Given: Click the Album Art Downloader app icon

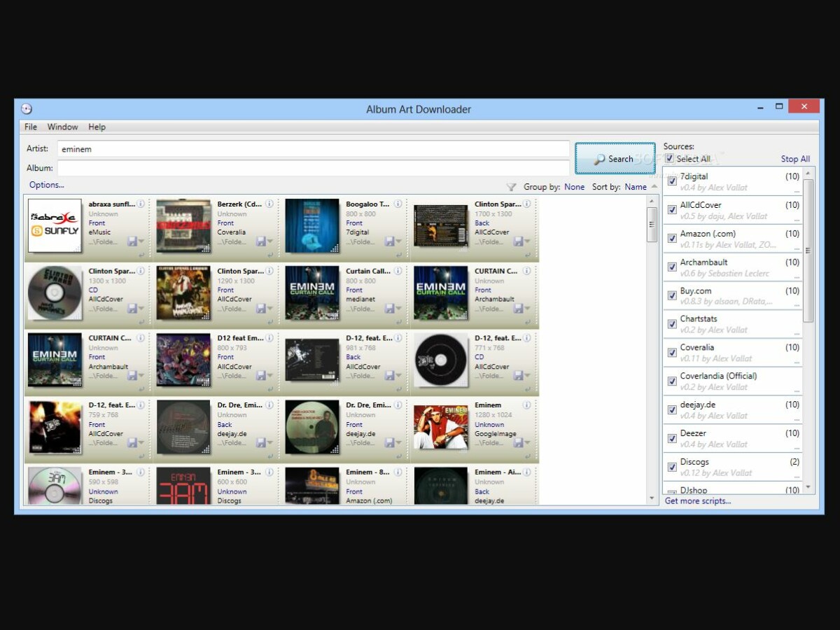Looking at the screenshot, I should (x=27, y=108).
